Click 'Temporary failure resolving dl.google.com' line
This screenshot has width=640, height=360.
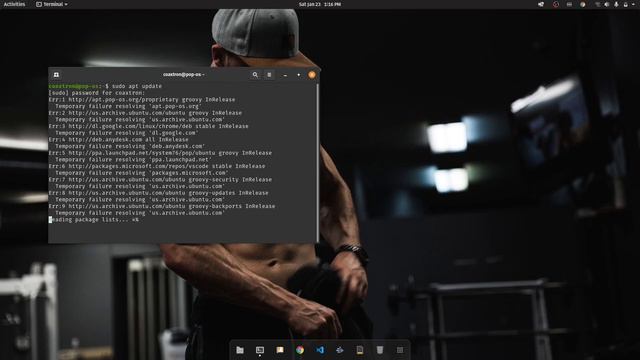(x=127, y=133)
